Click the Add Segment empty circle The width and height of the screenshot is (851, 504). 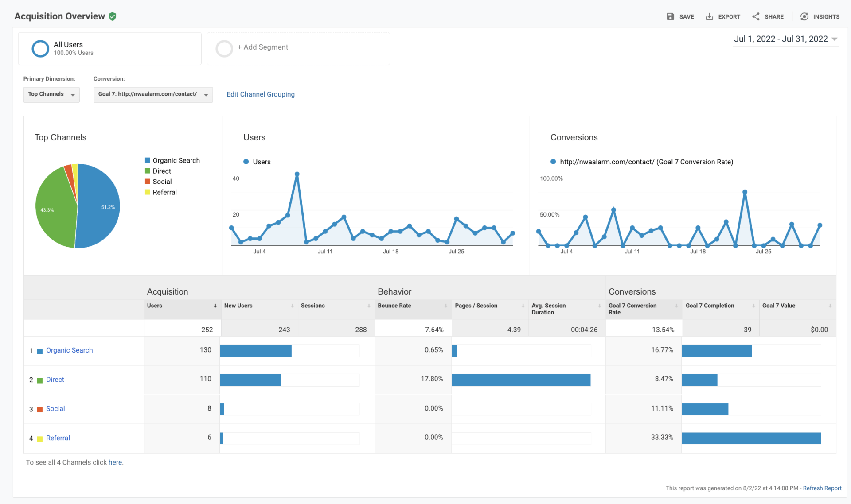(x=224, y=49)
